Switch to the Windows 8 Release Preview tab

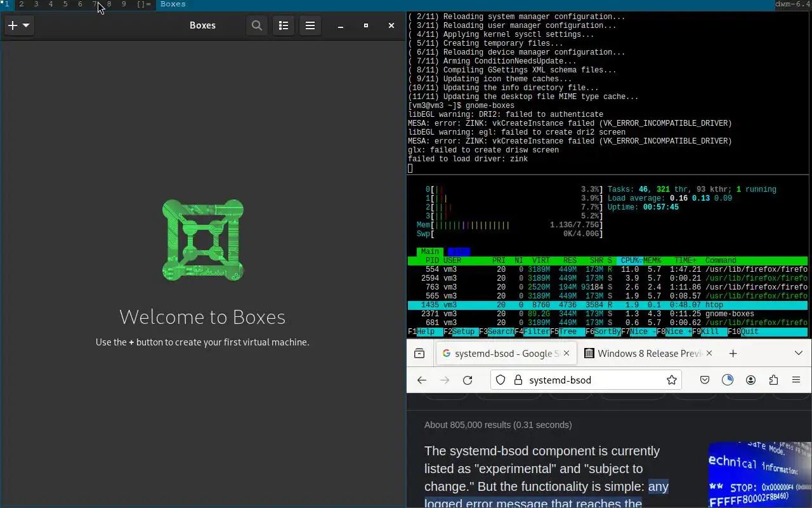click(x=648, y=353)
